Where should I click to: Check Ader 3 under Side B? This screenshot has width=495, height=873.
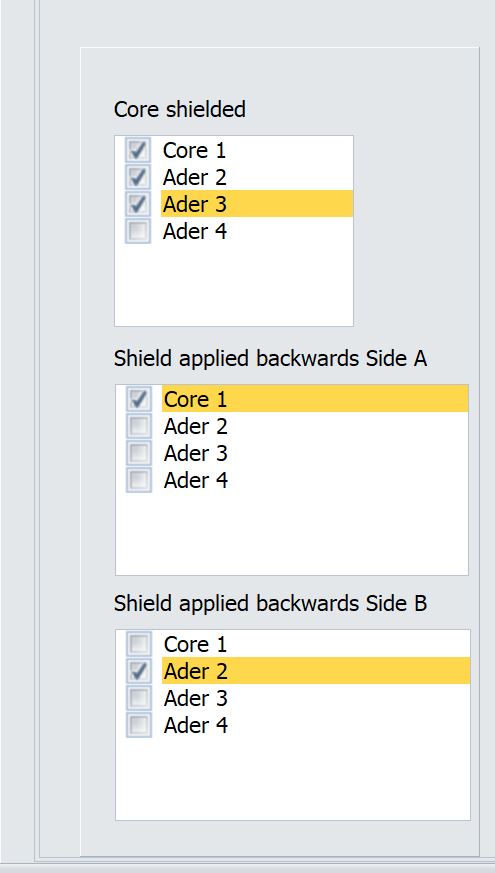(x=139, y=698)
